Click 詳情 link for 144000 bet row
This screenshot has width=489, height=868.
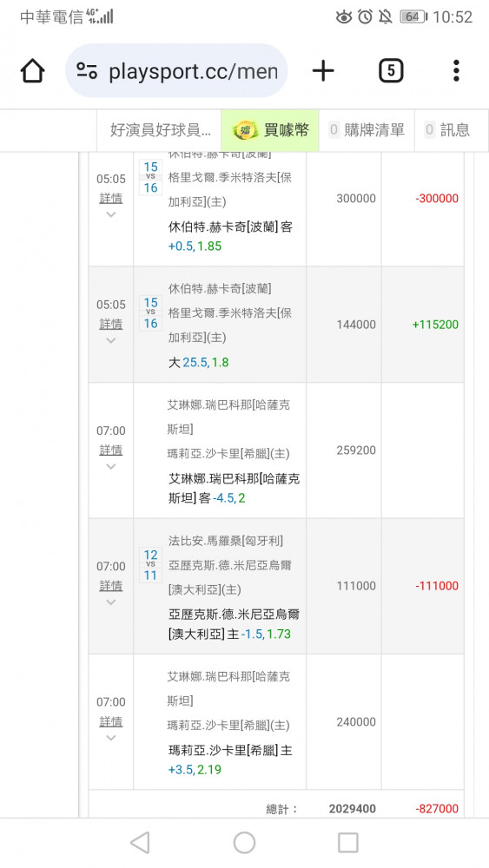[x=111, y=324]
